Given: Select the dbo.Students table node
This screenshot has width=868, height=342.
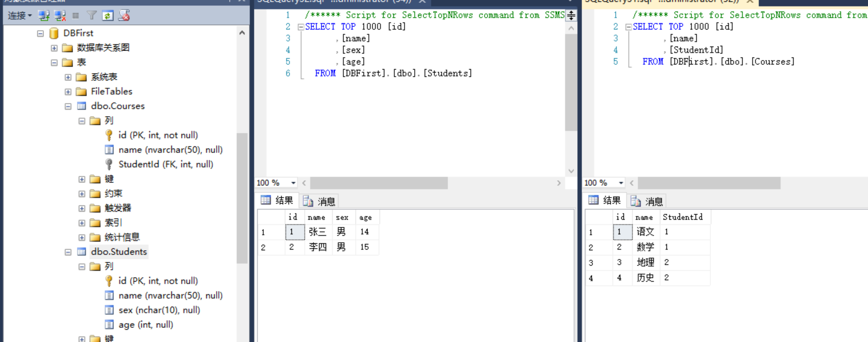Looking at the screenshot, I should [x=118, y=252].
